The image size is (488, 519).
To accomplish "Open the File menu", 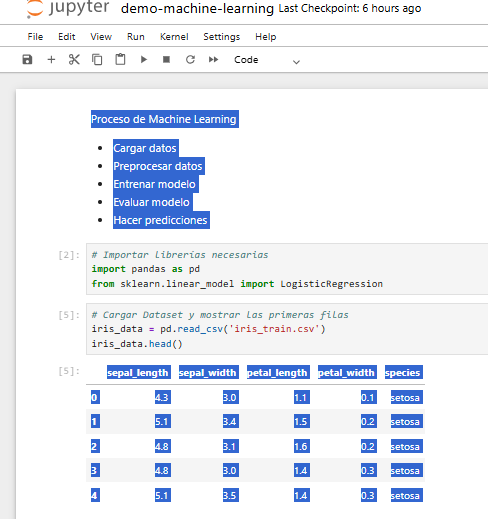I will click(x=35, y=37).
